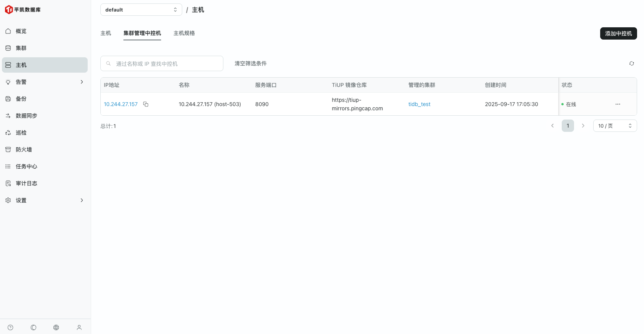Open the default workspace dropdown
The width and height of the screenshot is (644, 334).
[x=141, y=10]
